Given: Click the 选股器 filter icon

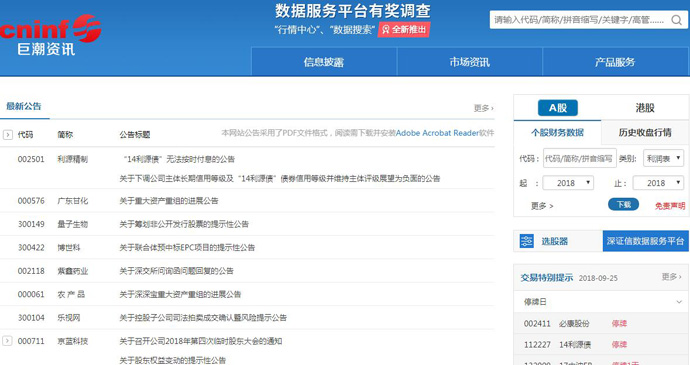Looking at the screenshot, I should coord(527,241).
